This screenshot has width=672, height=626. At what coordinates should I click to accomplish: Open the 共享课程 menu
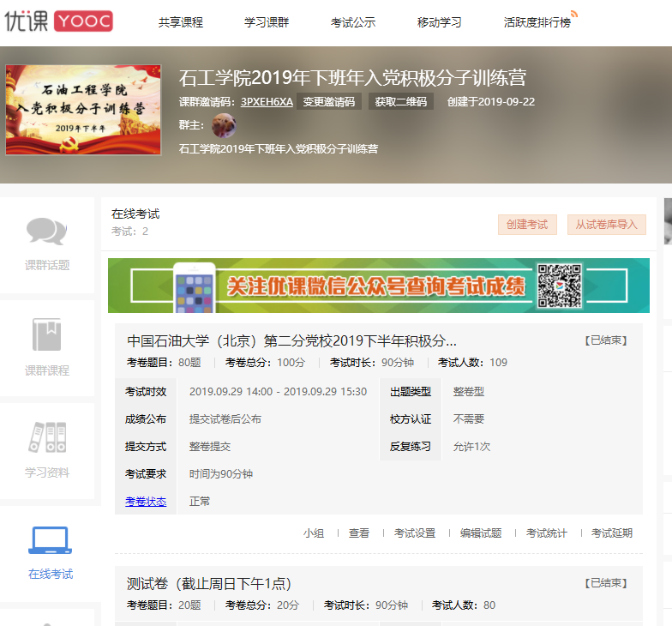click(181, 22)
